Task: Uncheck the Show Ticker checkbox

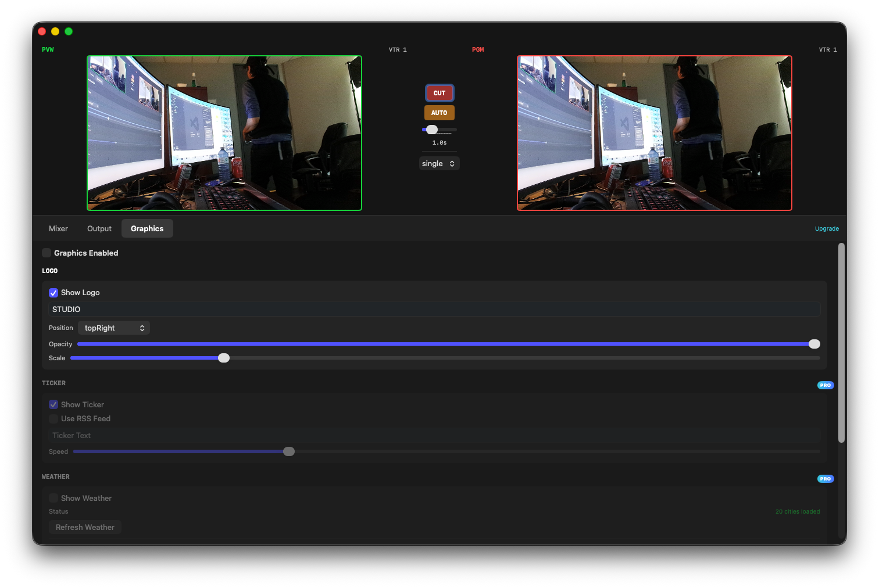Action: click(x=53, y=404)
